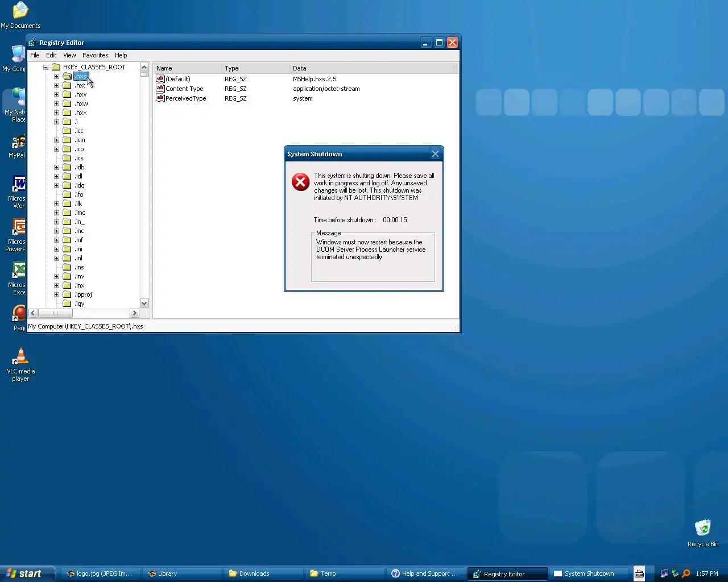Click the application/octet-stream data value
Image resolution: width=728 pixels, height=582 pixels.
pyautogui.click(x=326, y=89)
